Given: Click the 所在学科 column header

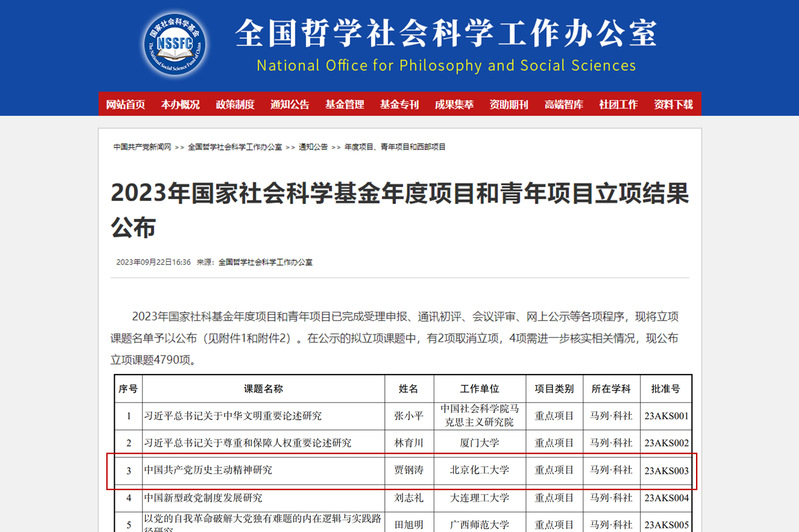Looking at the screenshot, I should coord(611,389).
